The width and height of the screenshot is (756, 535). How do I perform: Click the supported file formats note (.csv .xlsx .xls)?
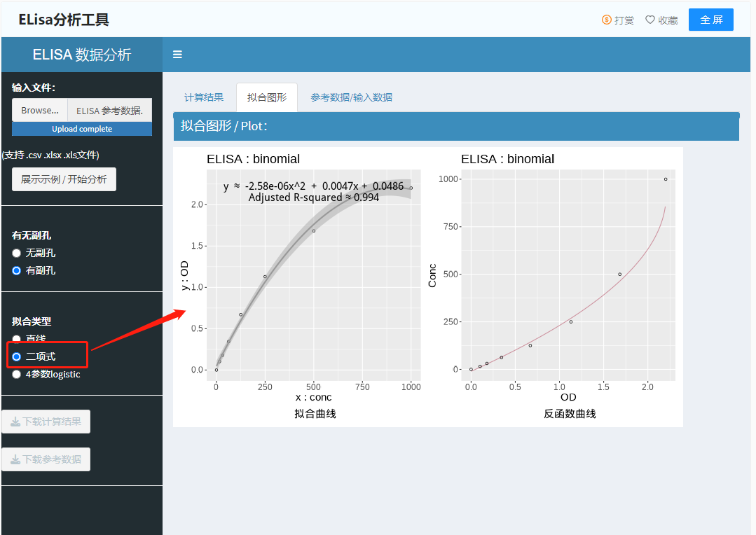point(50,155)
